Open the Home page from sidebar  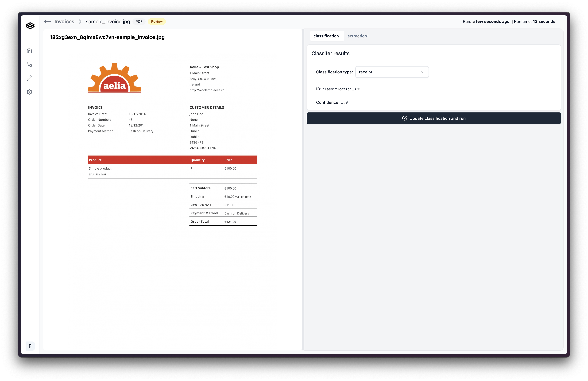pyautogui.click(x=29, y=51)
